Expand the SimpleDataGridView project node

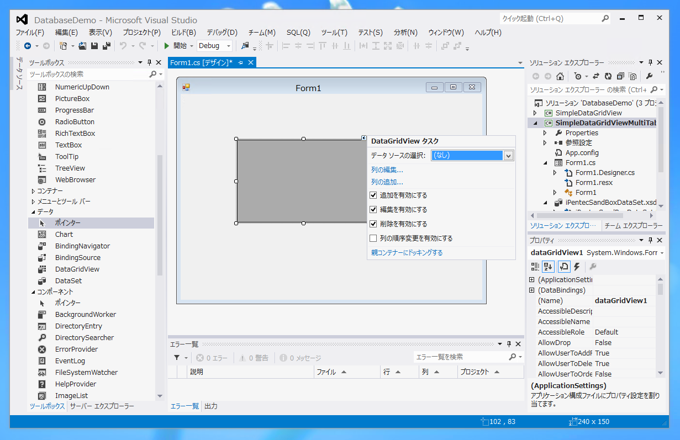(535, 113)
